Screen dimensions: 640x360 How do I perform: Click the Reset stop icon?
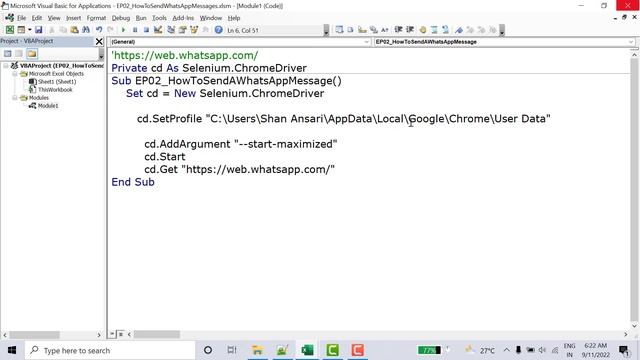(x=146, y=30)
